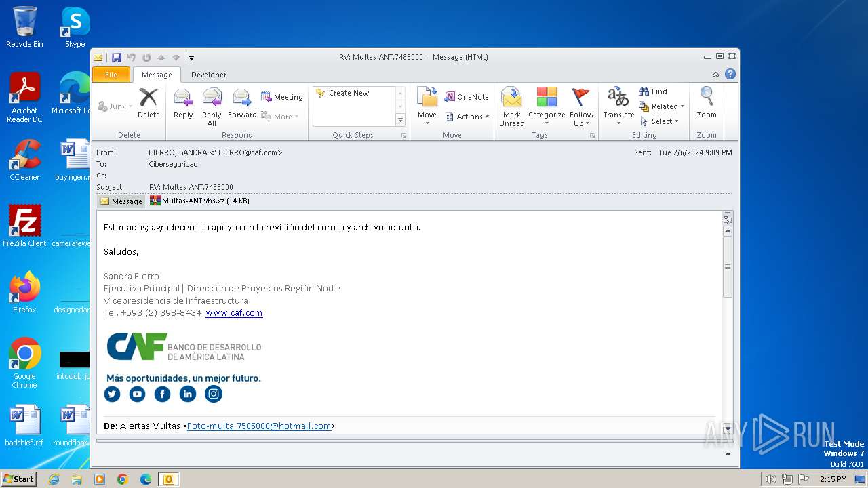Viewport: 868px width, 488px height.
Task: Switch to the Developer tab
Action: click(x=209, y=75)
